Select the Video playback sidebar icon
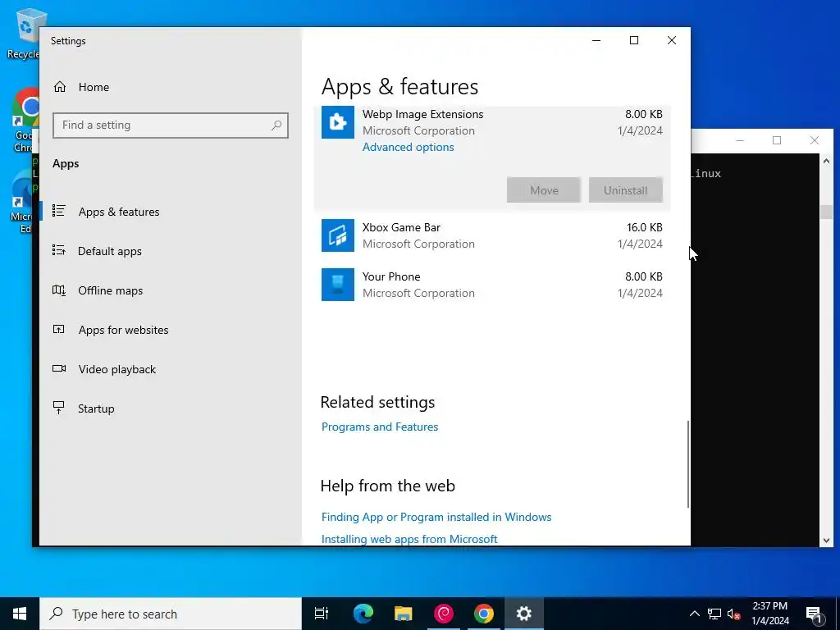The width and height of the screenshot is (840, 630). tap(59, 368)
